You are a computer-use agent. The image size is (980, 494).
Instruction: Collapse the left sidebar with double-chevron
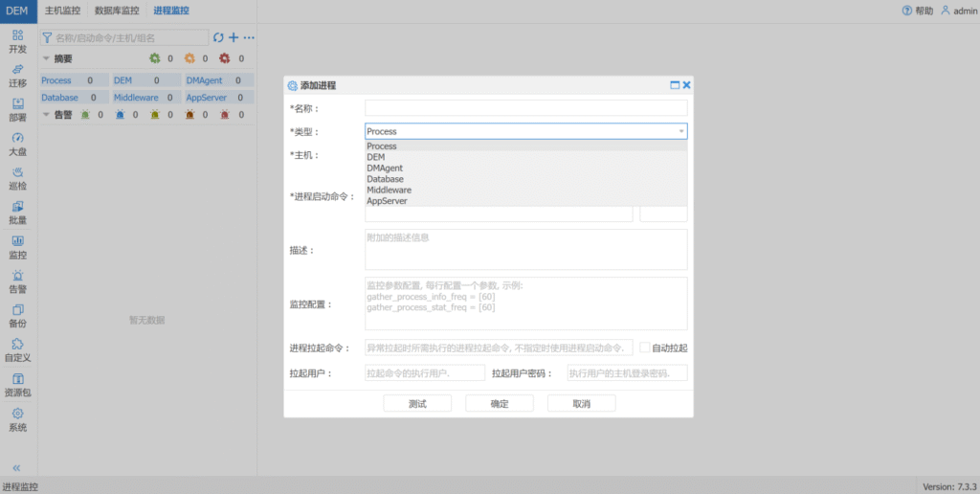coord(16,468)
